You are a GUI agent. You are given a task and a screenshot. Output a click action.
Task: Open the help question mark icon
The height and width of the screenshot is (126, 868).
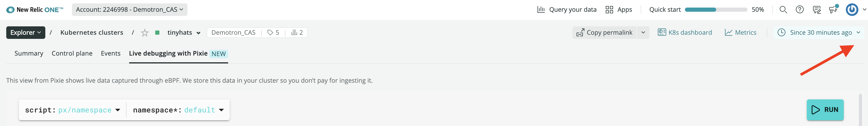(x=800, y=10)
